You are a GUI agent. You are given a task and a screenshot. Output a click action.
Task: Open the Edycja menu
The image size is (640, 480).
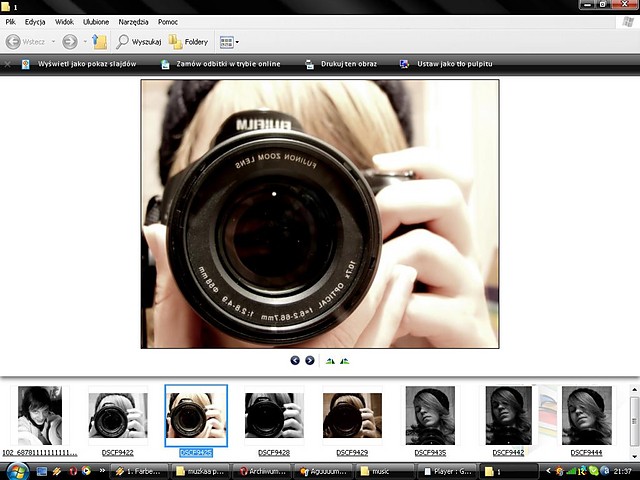coord(35,22)
